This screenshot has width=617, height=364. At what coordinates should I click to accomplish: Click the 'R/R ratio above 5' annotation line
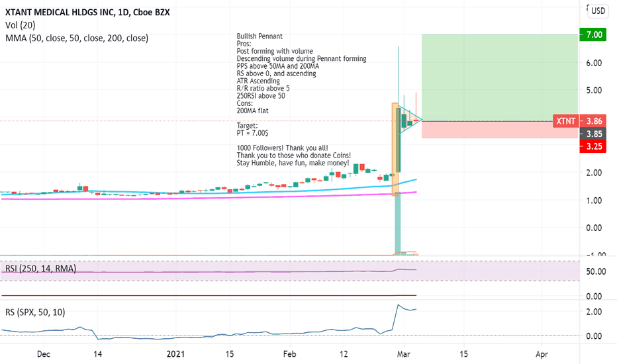pyautogui.click(x=263, y=88)
